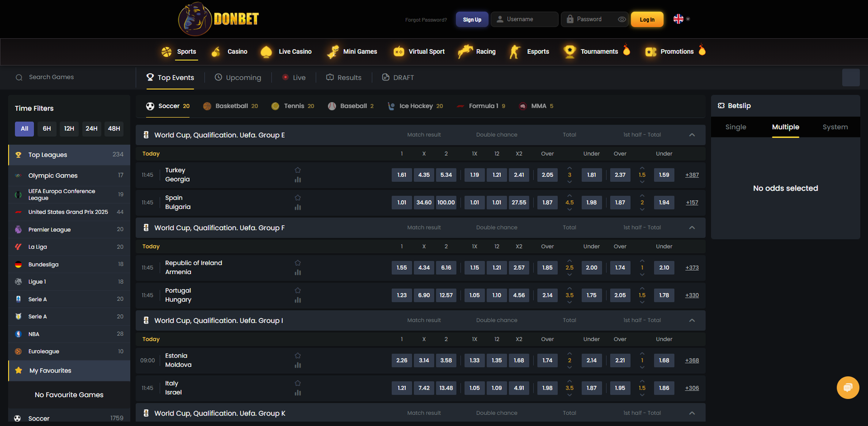Screen dimensions: 868x426
Task: Open the Live Casino menu item
Action: point(286,52)
